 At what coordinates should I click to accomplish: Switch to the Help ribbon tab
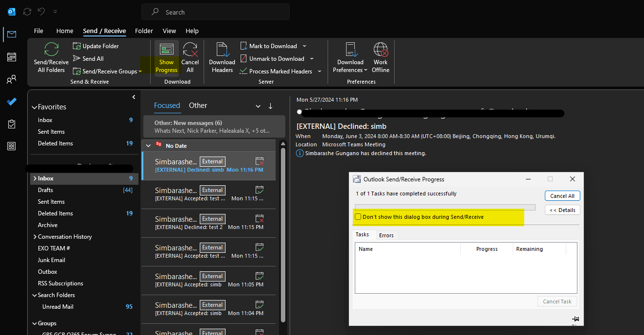pos(192,31)
